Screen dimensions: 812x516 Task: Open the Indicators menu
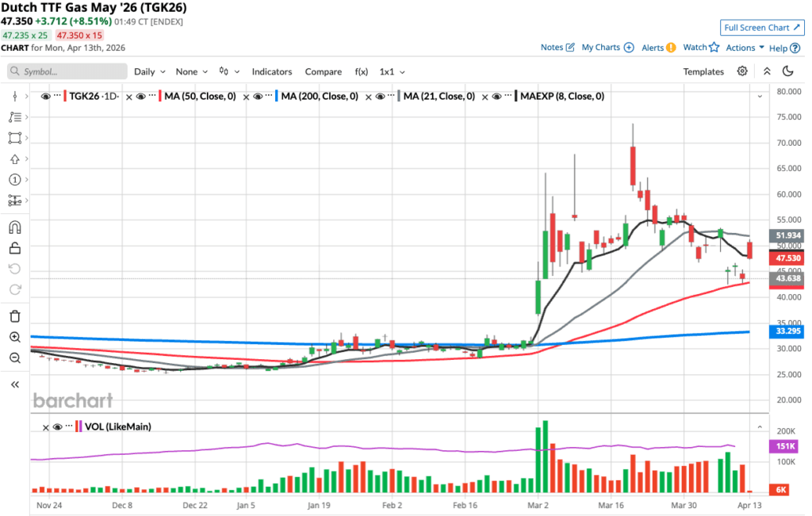point(272,71)
